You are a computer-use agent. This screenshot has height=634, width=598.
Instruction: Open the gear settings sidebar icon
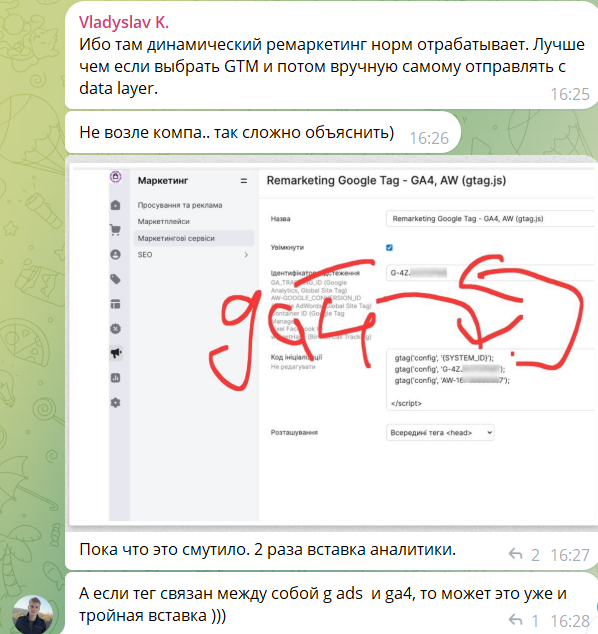[116, 403]
